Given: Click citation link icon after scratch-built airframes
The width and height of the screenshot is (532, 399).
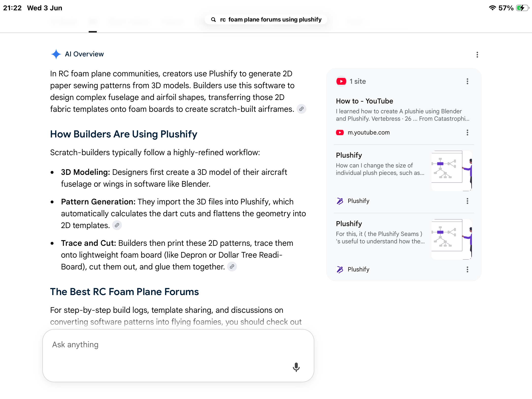Looking at the screenshot, I should coord(301,109).
